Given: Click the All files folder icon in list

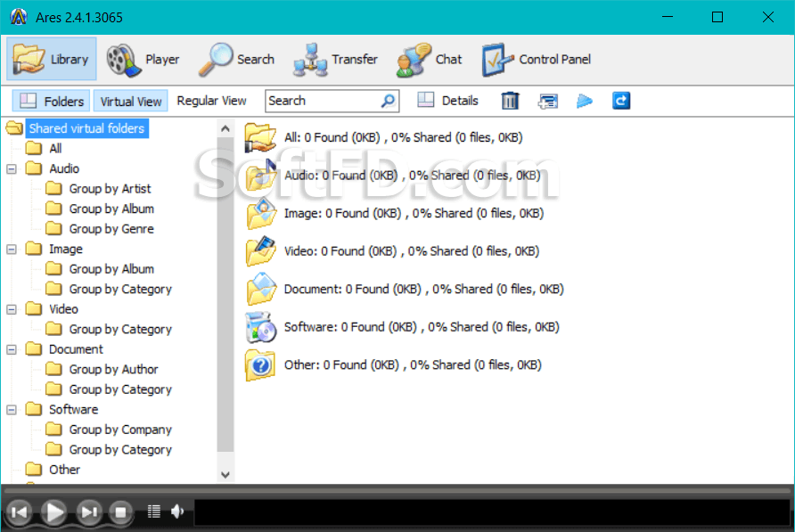Looking at the screenshot, I should [260, 137].
